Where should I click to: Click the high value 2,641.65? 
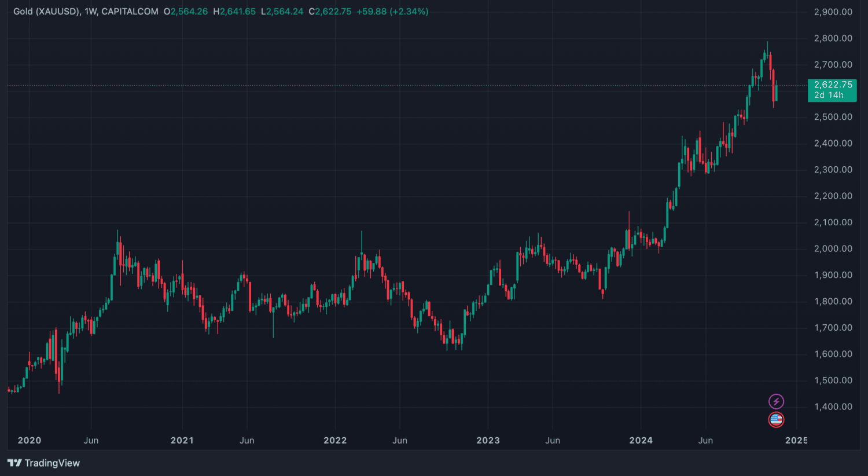[237, 12]
